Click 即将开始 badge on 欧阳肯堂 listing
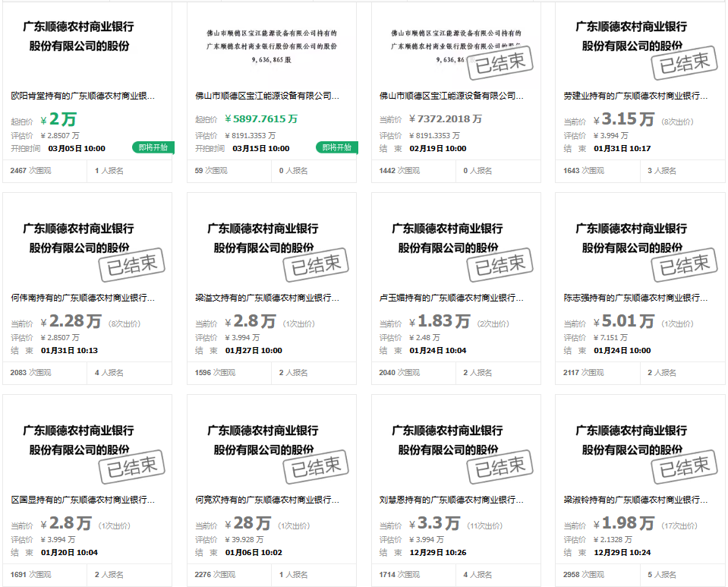This screenshot has height=587, width=728. tap(153, 147)
